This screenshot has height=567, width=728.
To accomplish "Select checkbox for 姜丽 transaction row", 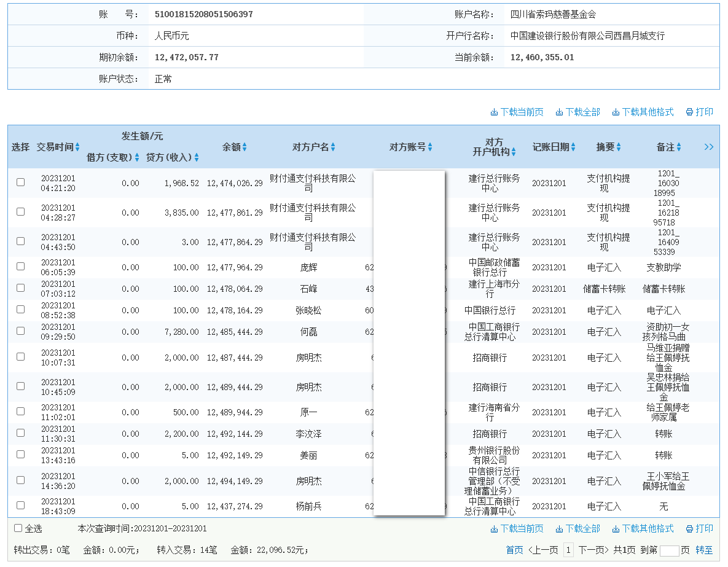I will [x=20, y=454].
